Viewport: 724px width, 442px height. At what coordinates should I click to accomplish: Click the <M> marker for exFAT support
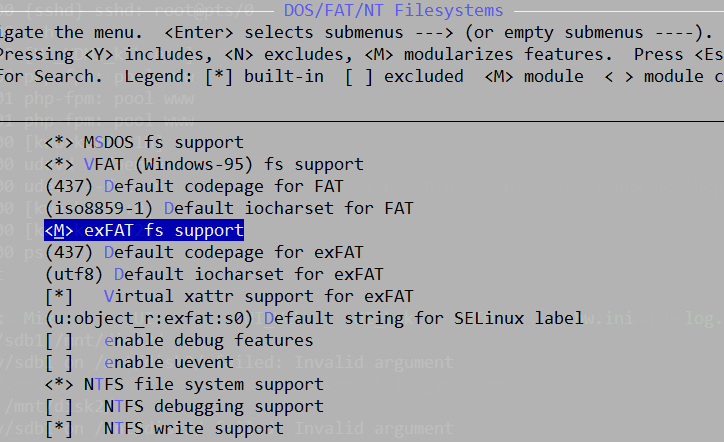pos(59,230)
